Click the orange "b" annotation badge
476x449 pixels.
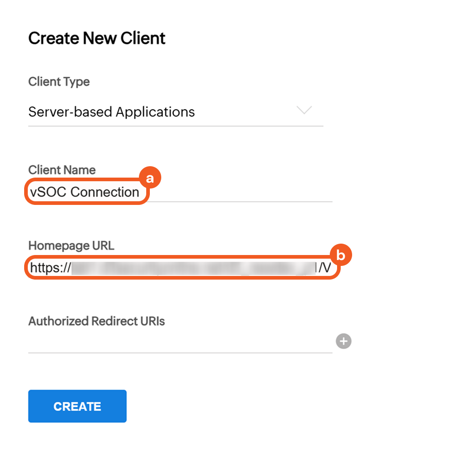pyautogui.click(x=340, y=255)
